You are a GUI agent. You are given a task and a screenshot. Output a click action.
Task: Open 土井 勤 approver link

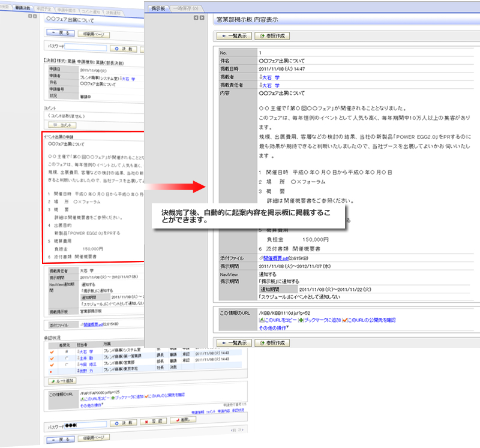coord(86,358)
